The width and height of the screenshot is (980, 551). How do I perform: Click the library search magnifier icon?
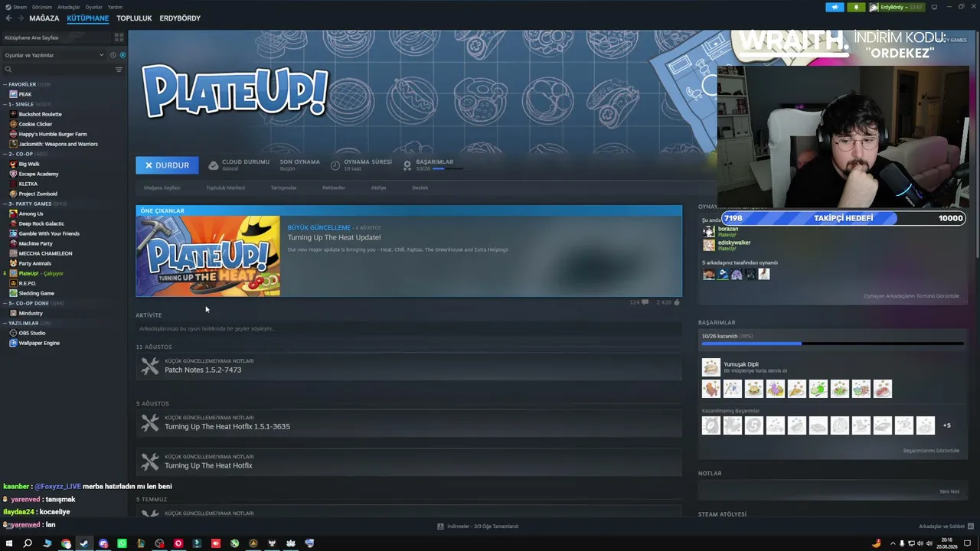8,70
